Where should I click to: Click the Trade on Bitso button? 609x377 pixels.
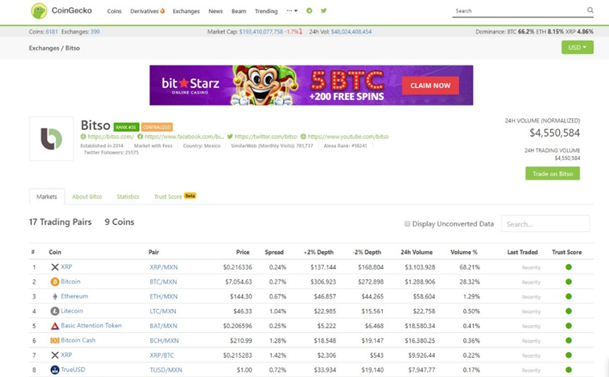pos(552,174)
